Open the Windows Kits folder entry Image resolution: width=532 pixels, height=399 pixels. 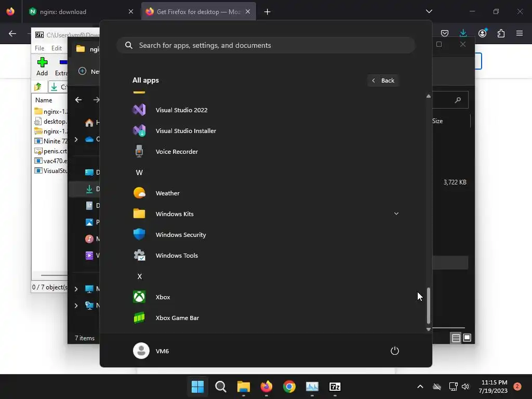point(265,214)
